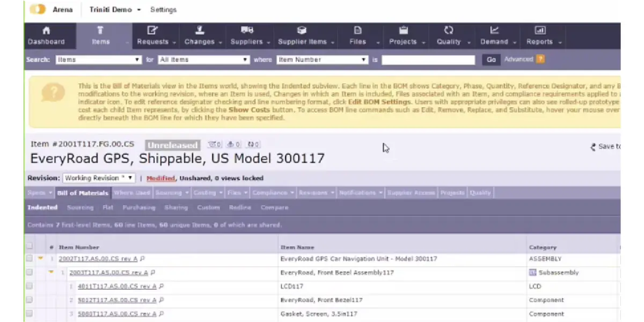The width and height of the screenshot is (644, 322).
Task: Check the box for row 5012T117.AS.00.CS
Action: coord(30,301)
